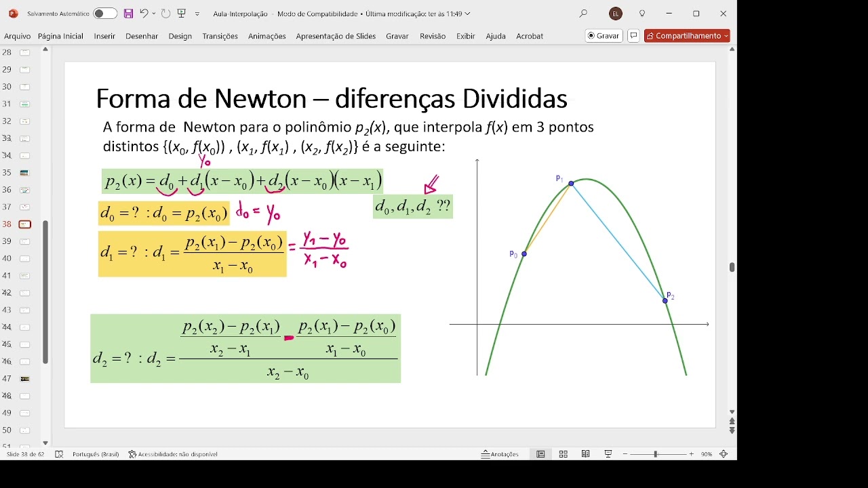Click the parabola graph image
The image size is (868, 488).
[580, 266]
